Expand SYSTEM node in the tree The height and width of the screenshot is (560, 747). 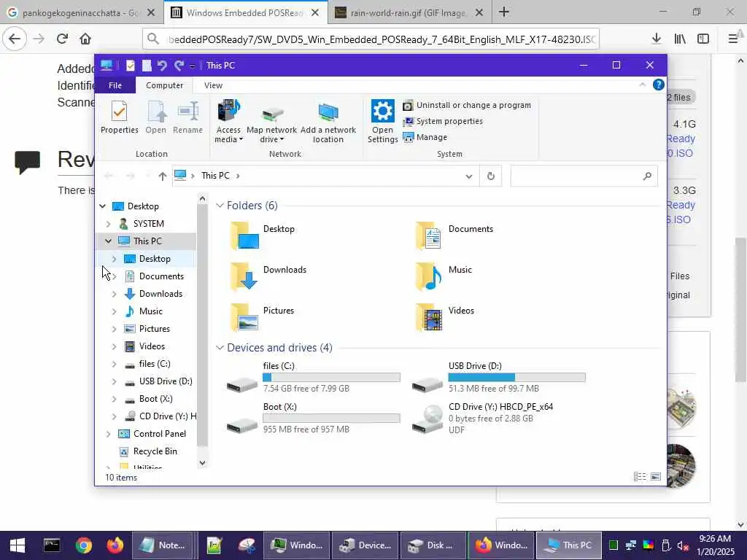[x=108, y=224]
